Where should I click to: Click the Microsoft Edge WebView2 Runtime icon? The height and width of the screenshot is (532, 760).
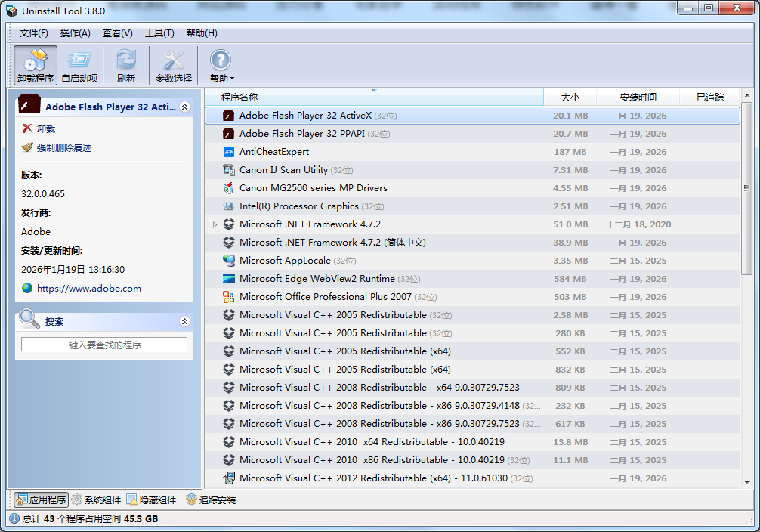click(229, 279)
